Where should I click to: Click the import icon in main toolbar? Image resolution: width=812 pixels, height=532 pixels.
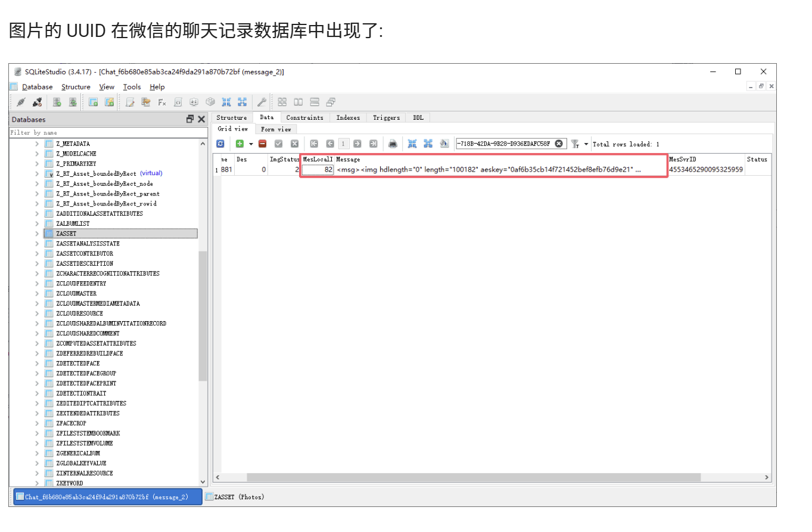tap(226, 102)
